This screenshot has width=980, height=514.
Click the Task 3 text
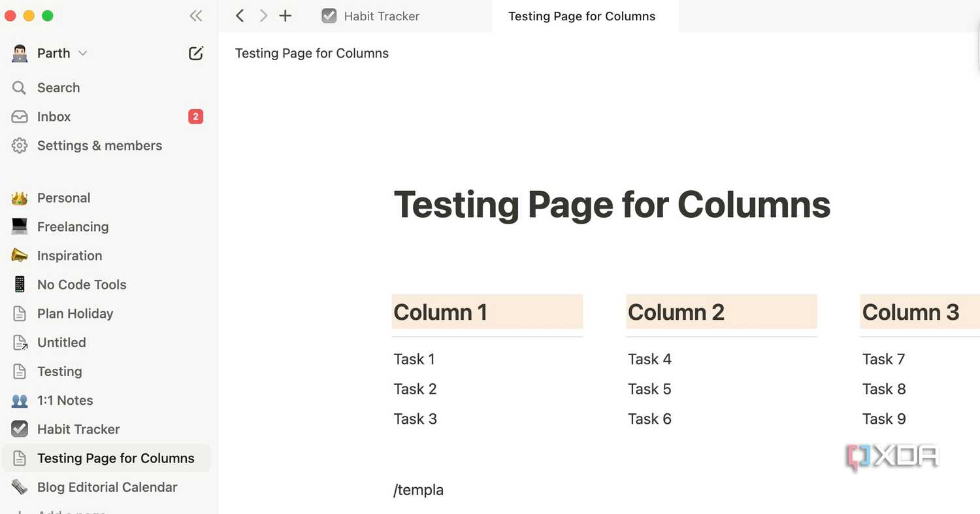[415, 419]
